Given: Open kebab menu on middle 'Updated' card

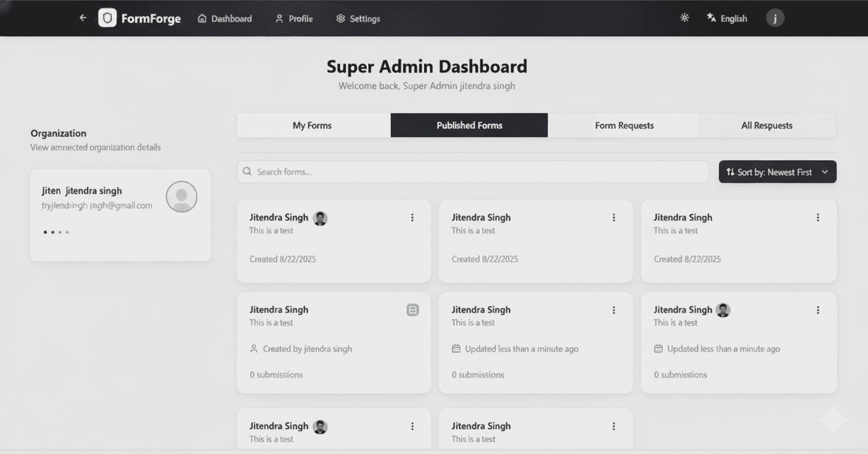Looking at the screenshot, I should (613, 310).
